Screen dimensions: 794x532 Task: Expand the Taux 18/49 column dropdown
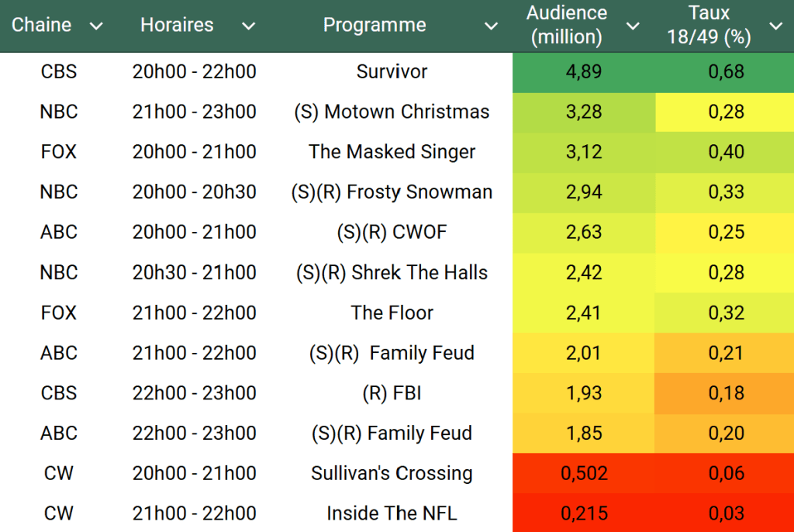(x=775, y=26)
